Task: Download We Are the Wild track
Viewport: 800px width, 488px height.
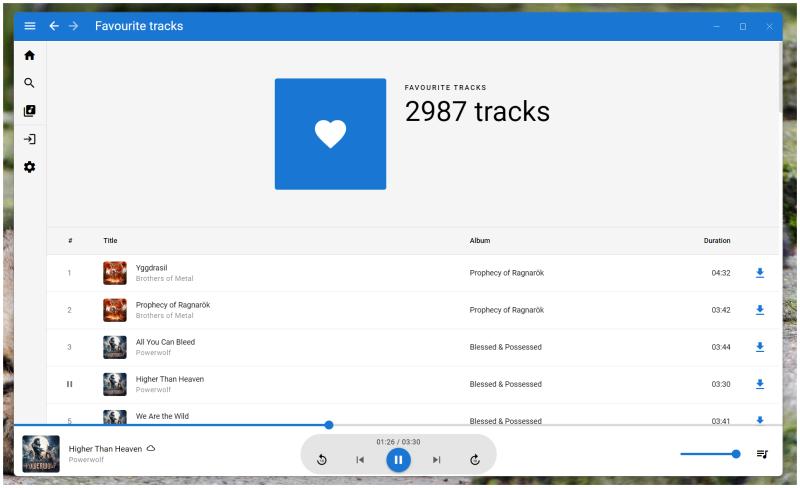Action: [x=760, y=420]
